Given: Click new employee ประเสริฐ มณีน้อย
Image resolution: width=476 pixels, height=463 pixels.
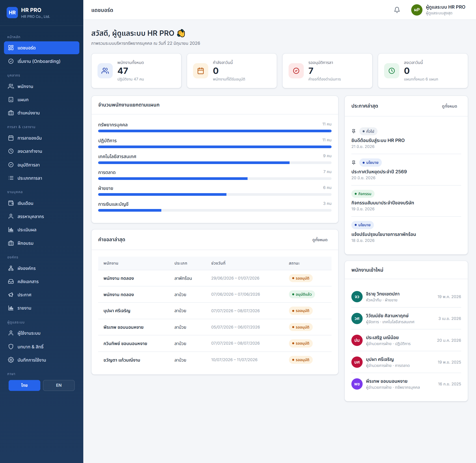Looking at the screenshot, I should (382, 338).
